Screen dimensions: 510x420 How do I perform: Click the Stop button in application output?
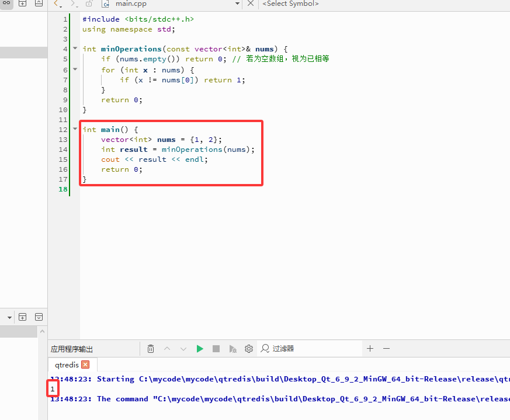tap(216, 349)
